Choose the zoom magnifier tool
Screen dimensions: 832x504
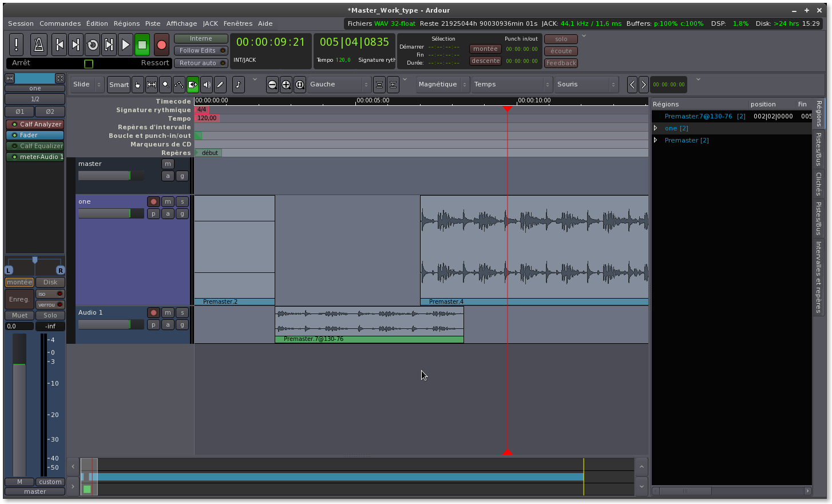point(165,85)
